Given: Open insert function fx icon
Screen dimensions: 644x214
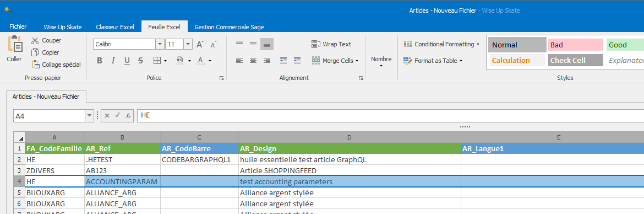Looking at the screenshot, I should (128, 116).
